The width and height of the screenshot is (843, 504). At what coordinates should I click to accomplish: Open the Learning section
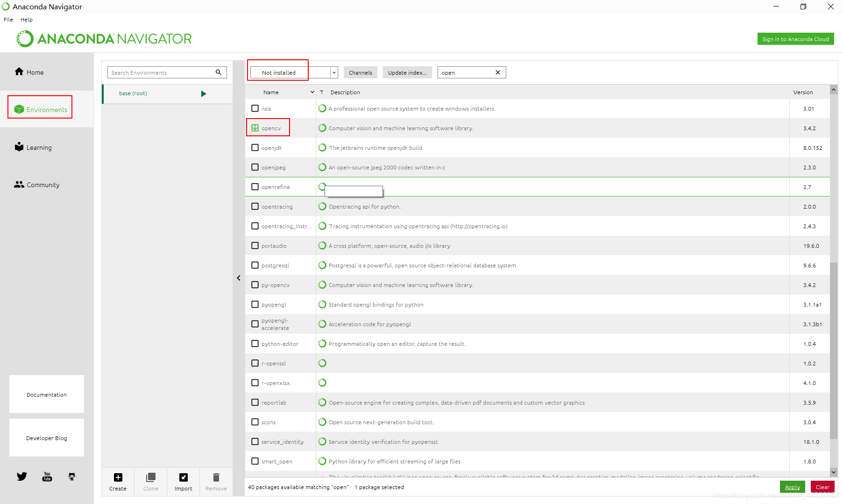pos(33,147)
